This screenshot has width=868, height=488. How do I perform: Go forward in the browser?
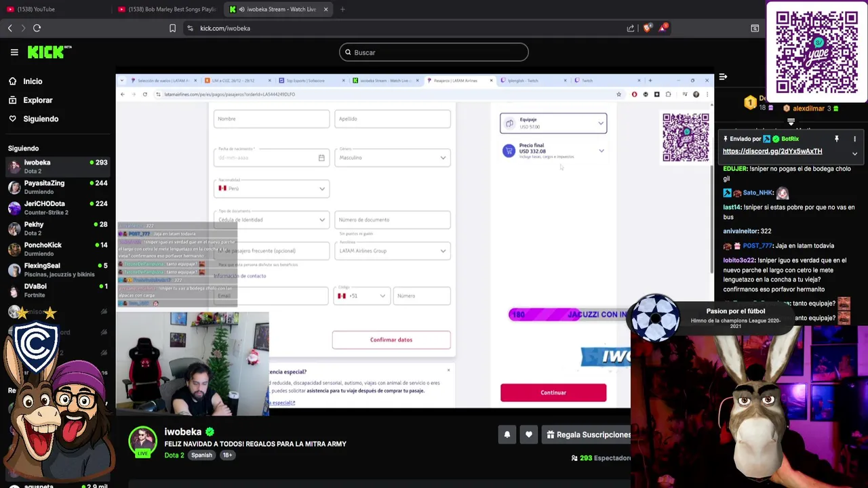23,28
